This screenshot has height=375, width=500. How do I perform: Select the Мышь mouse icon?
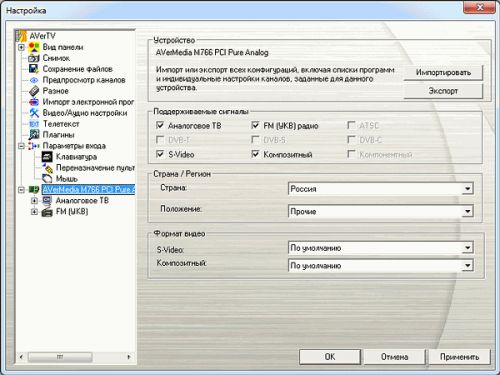point(47,179)
